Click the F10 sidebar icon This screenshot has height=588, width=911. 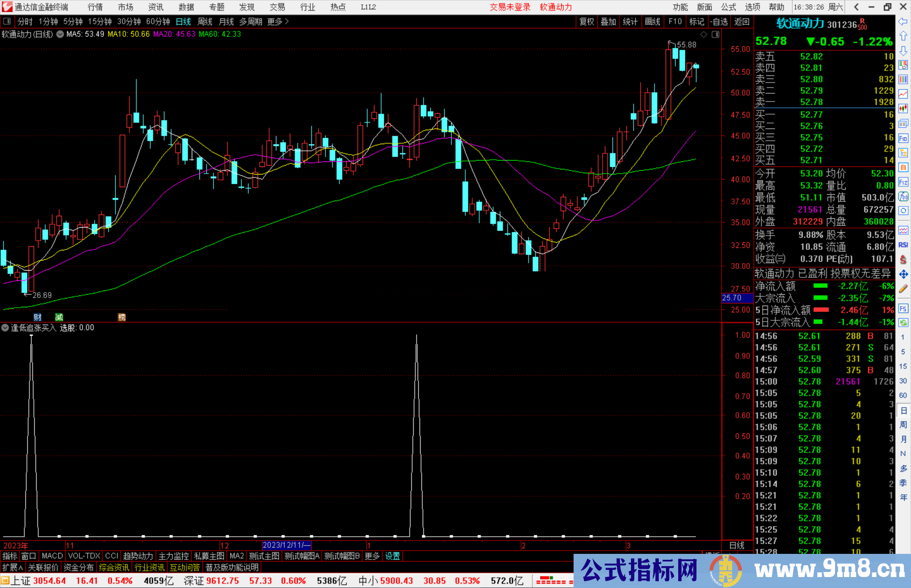pos(903,138)
